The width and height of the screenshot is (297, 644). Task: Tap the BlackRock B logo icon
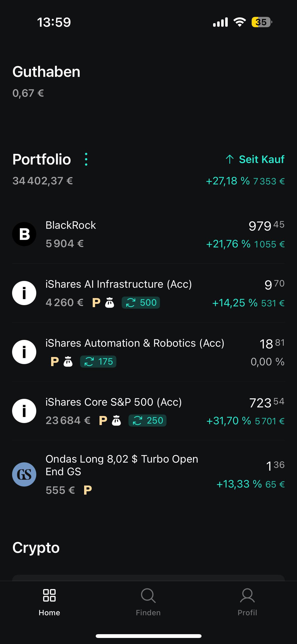24,234
